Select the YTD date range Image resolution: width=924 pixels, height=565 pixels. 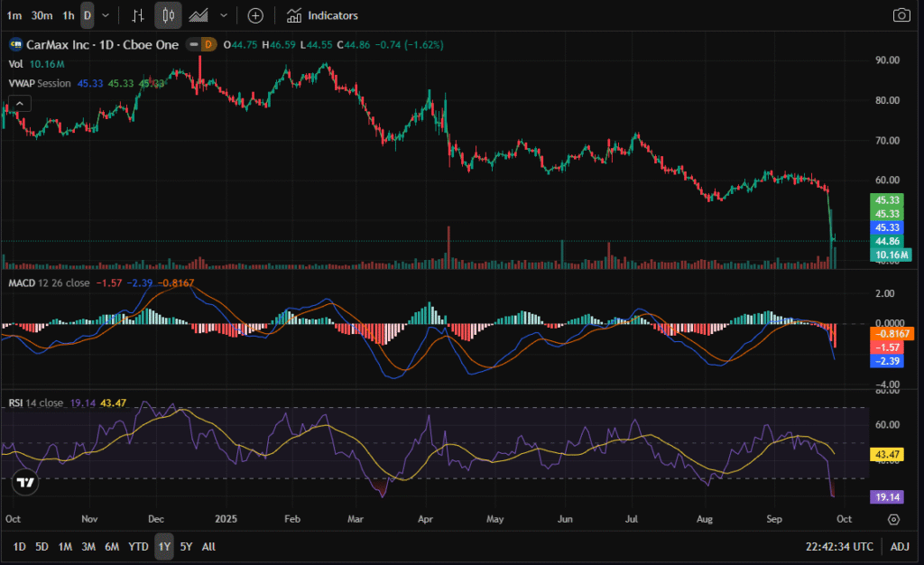(x=138, y=547)
